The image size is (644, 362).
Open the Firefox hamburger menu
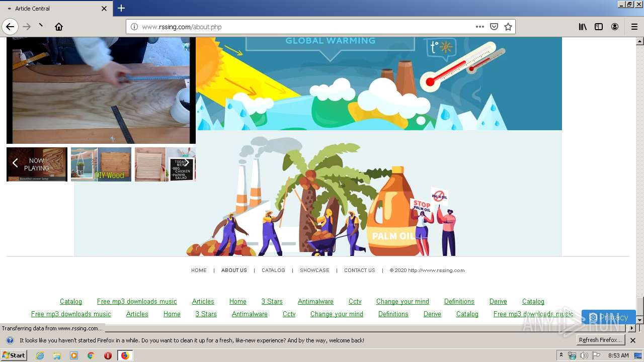point(634,27)
